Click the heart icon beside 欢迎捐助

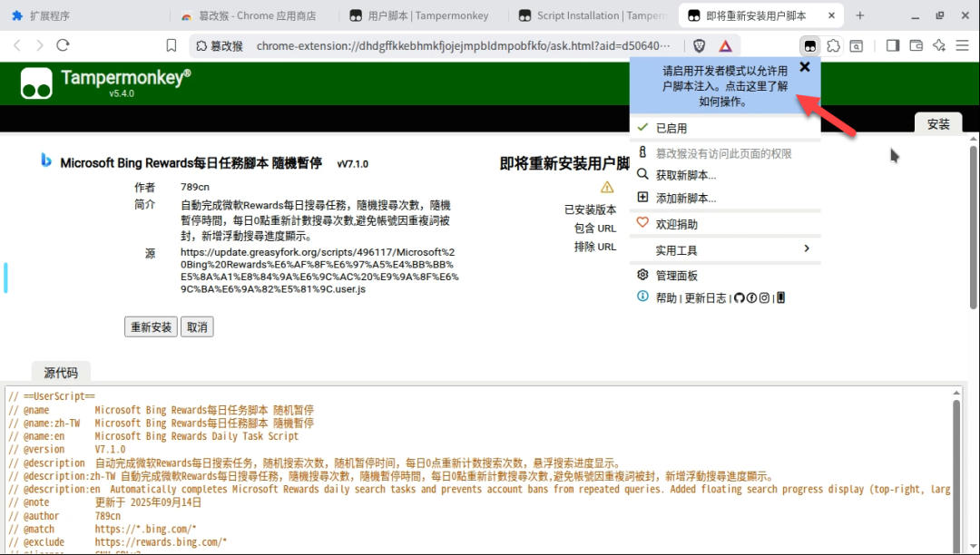642,222
